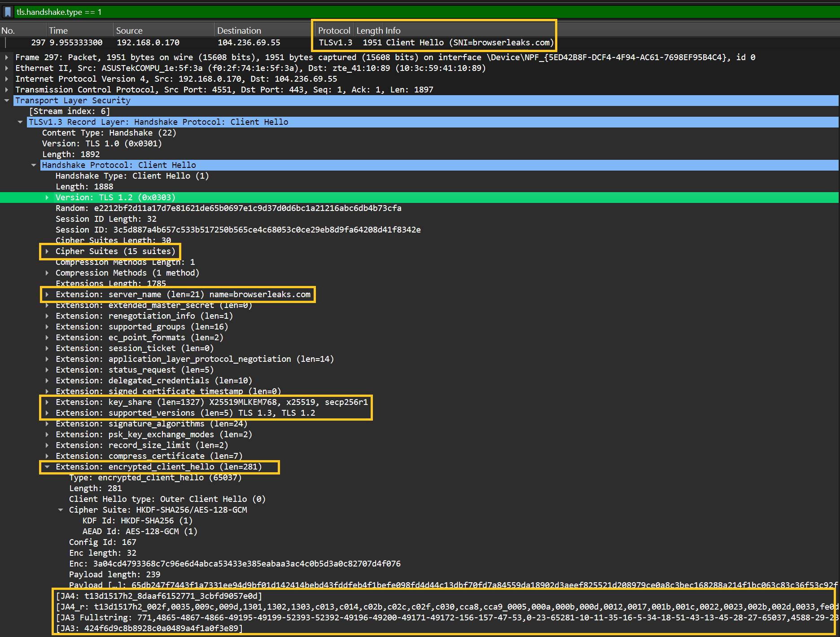Sort packets by the Source column header
840x637 pixels.
point(164,31)
